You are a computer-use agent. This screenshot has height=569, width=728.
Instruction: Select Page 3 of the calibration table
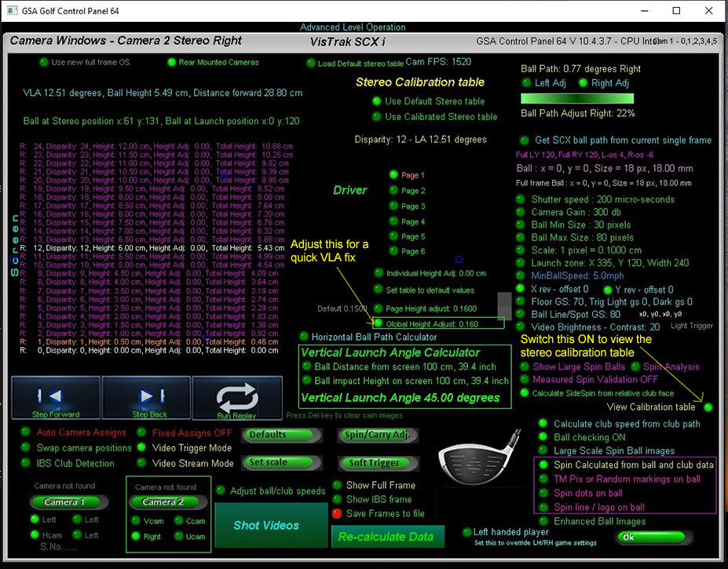tap(393, 206)
